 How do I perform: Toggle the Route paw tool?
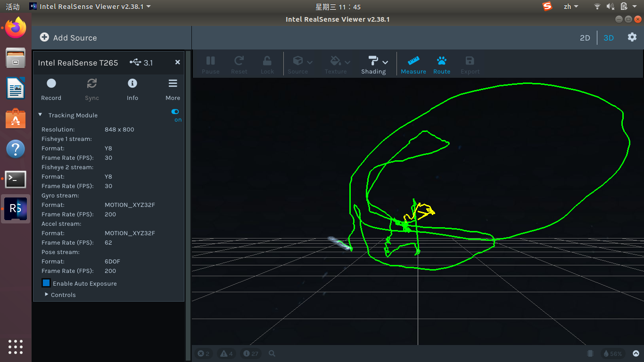pos(442,65)
